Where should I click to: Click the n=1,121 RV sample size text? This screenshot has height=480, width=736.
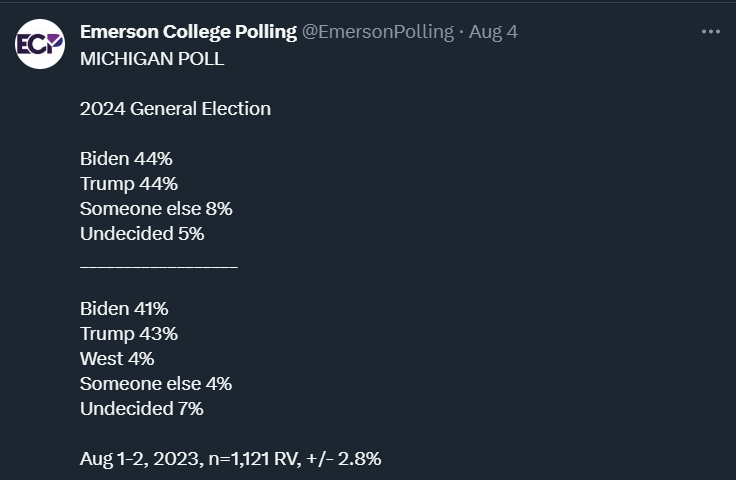[x=254, y=459]
